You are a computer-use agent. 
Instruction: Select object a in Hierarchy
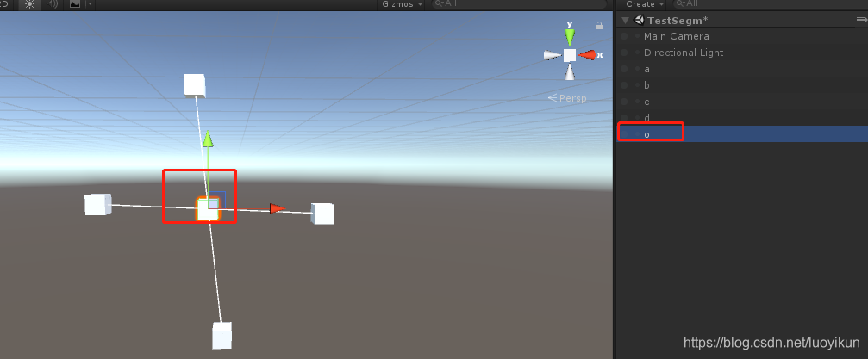(742, 69)
